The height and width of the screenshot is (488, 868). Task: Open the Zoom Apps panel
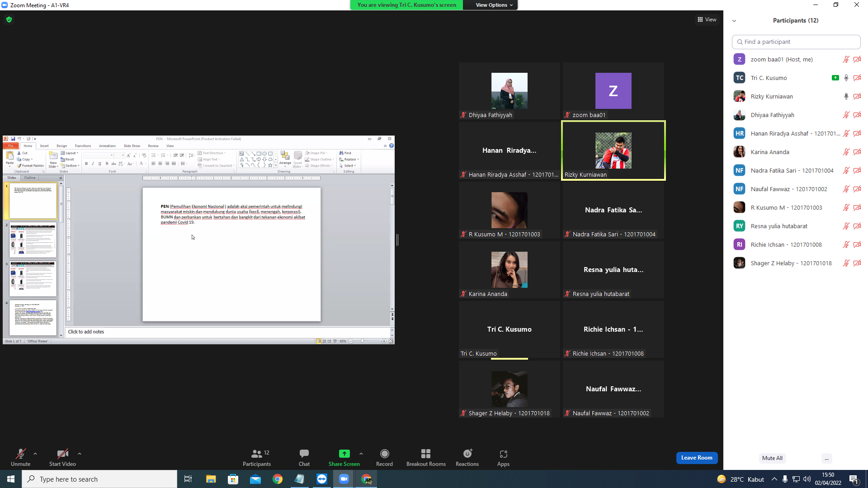pyautogui.click(x=503, y=457)
